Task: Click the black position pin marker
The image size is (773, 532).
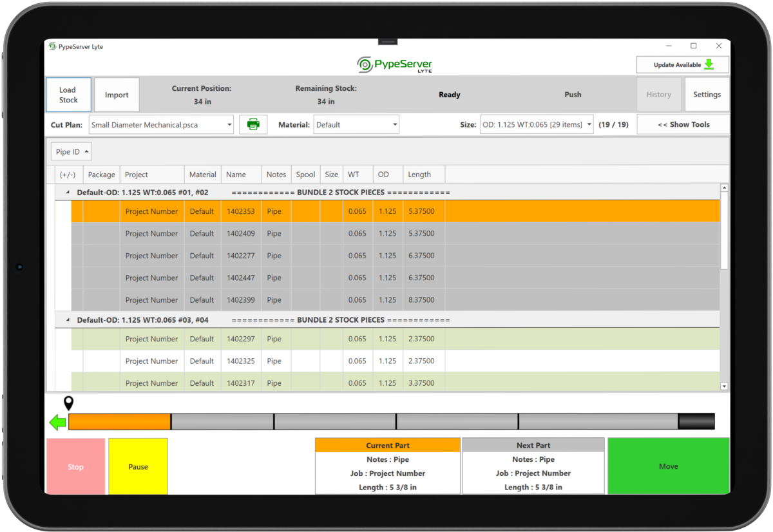Action: click(68, 403)
